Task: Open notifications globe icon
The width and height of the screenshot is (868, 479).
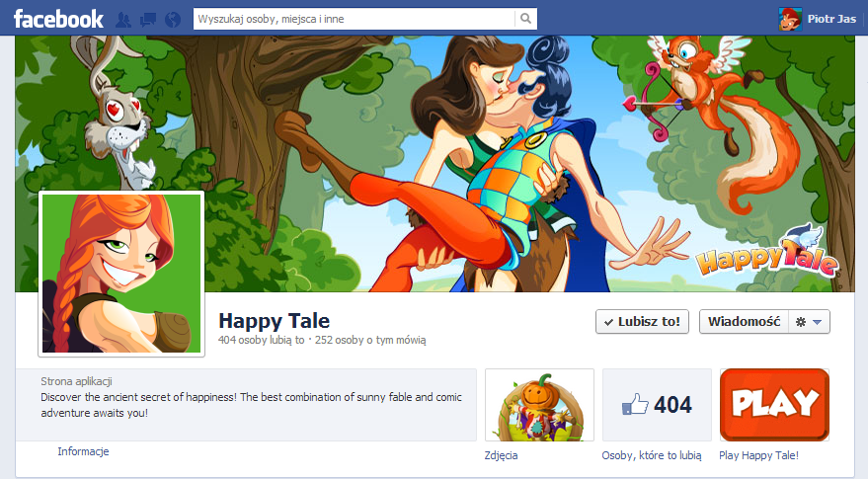Action: 173,19
